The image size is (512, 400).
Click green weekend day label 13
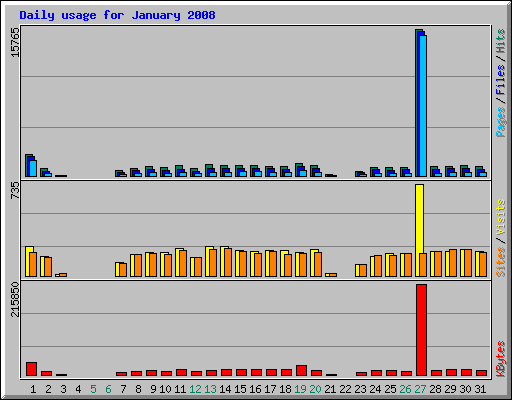pos(210,389)
